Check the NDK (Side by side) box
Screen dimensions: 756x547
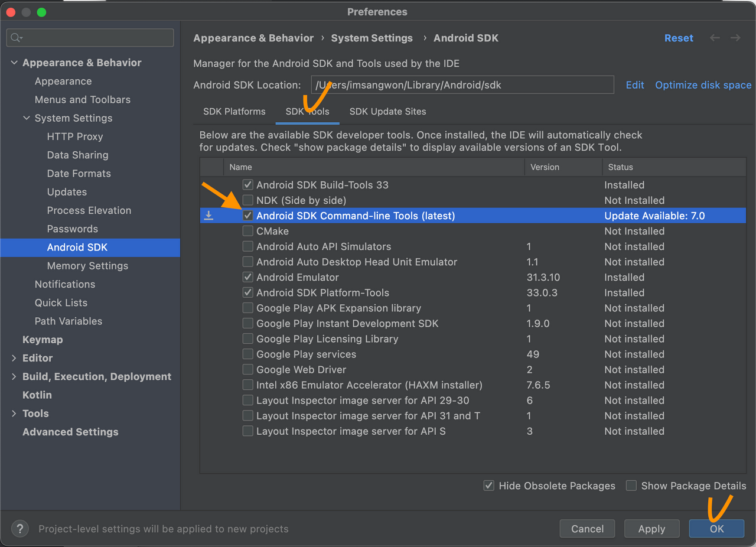248,200
